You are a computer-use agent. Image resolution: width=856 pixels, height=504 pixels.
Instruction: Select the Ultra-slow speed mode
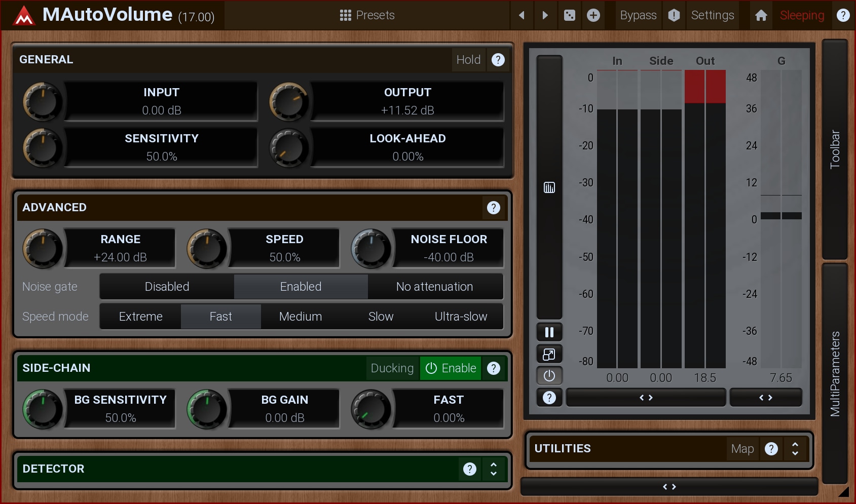coord(461,317)
